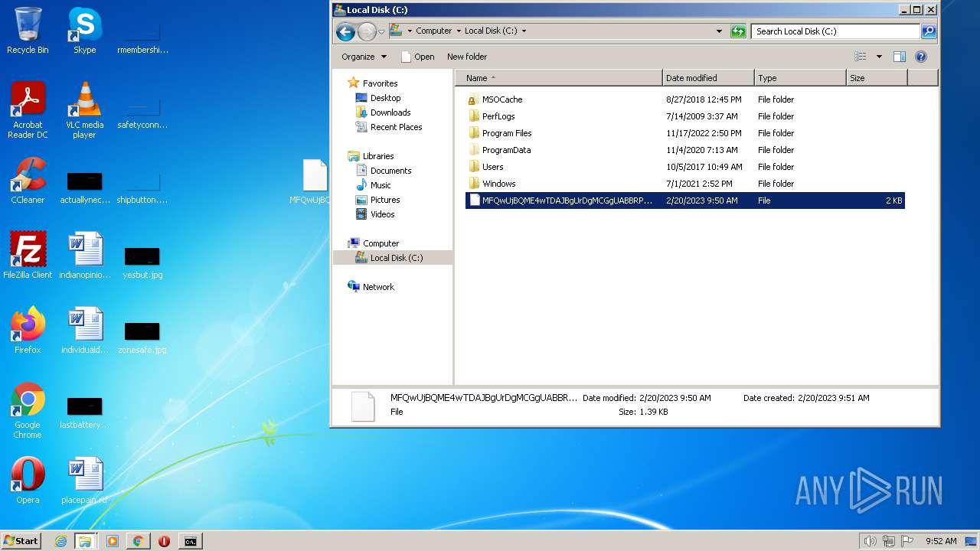Open the clock showing 9:52 AM

click(941, 541)
